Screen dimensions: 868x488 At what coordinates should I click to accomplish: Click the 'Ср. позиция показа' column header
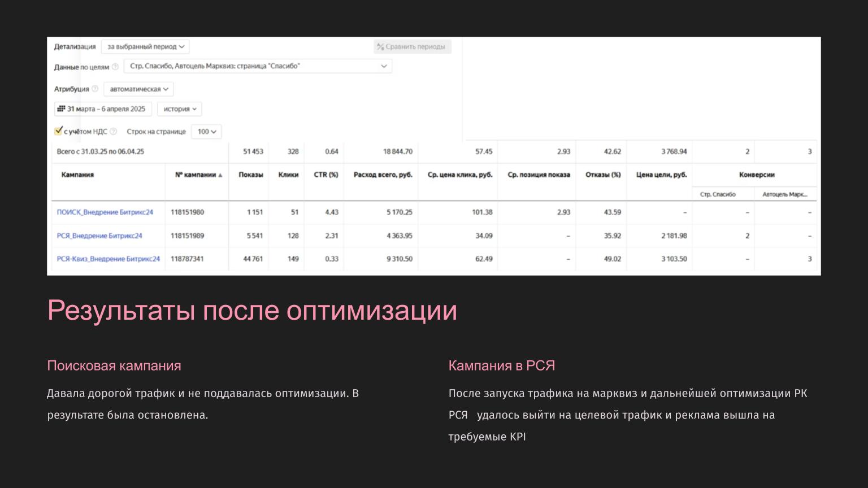(539, 175)
